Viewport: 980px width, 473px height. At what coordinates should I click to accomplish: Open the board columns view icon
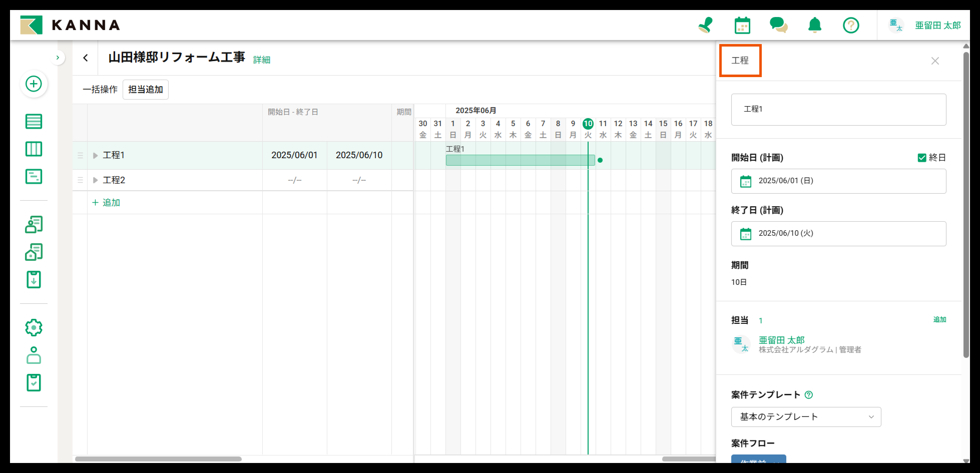34,149
